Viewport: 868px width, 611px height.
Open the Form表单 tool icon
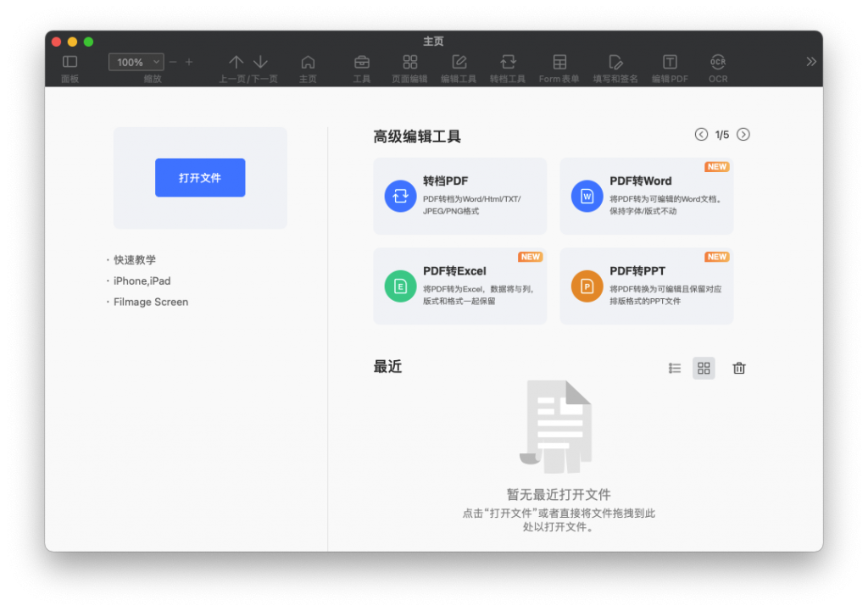tap(559, 61)
